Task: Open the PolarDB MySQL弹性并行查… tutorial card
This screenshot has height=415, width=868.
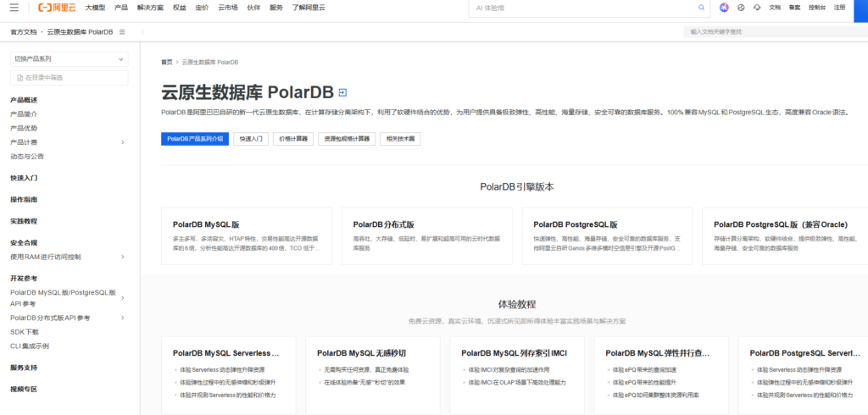Action: [x=661, y=375]
